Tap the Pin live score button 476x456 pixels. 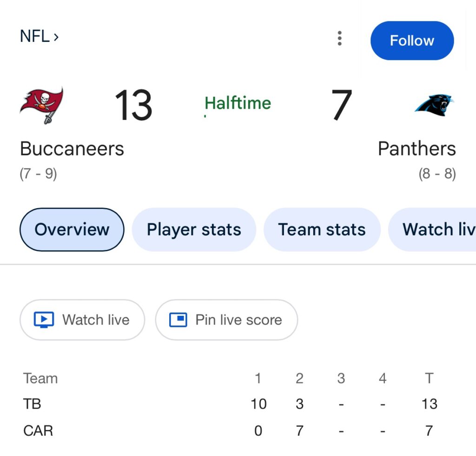[226, 320]
